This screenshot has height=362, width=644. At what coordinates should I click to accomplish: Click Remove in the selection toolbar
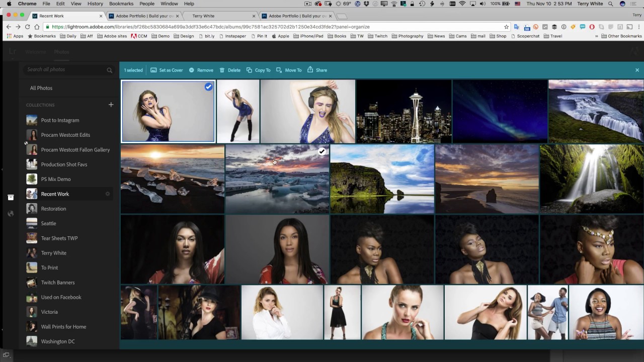click(x=201, y=70)
